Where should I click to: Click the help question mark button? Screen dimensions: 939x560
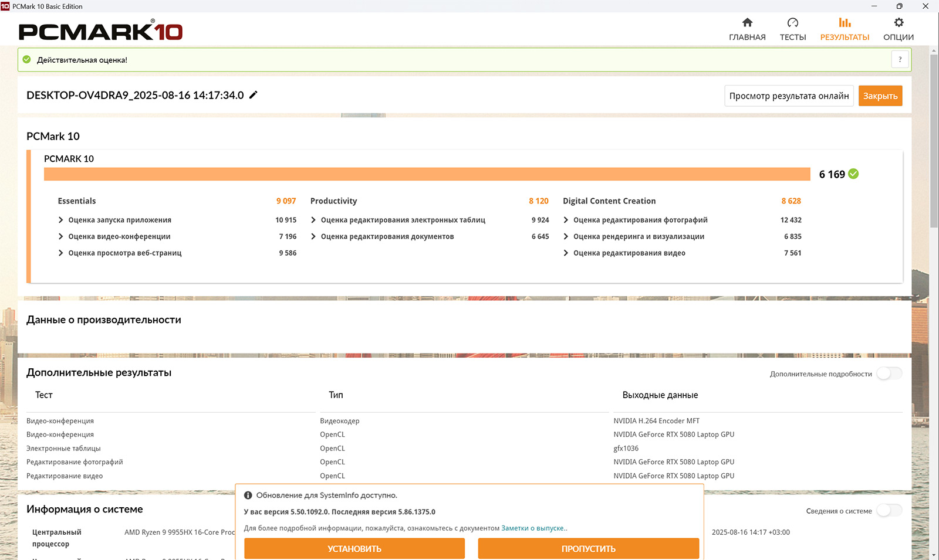click(x=900, y=59)
